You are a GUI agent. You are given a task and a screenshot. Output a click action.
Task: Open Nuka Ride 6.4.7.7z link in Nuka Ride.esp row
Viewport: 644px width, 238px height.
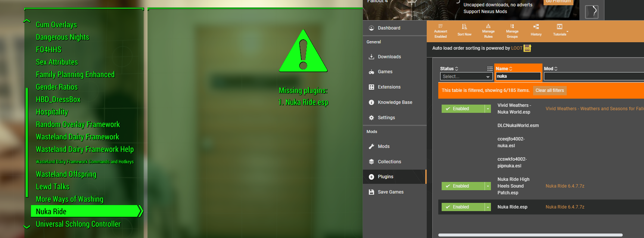tap(565, 207)
